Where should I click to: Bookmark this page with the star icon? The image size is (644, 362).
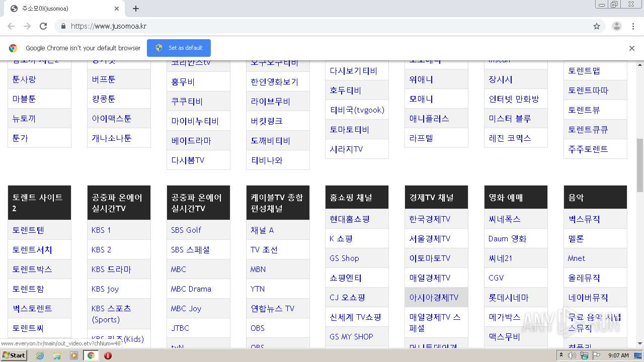597,26
